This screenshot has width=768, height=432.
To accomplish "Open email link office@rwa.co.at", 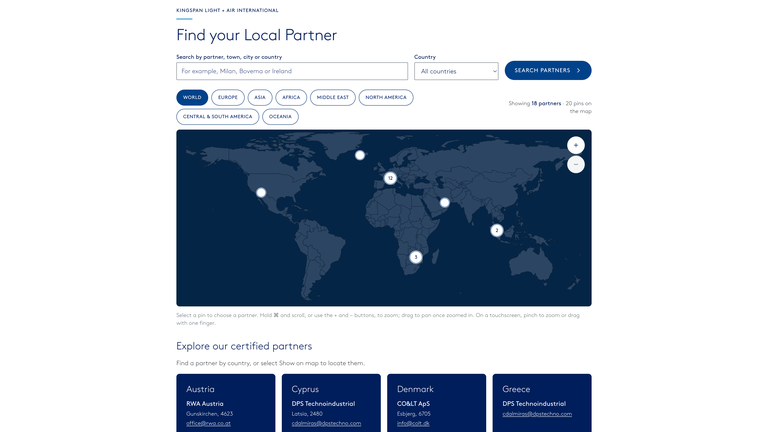I will (x=208, y=424).
